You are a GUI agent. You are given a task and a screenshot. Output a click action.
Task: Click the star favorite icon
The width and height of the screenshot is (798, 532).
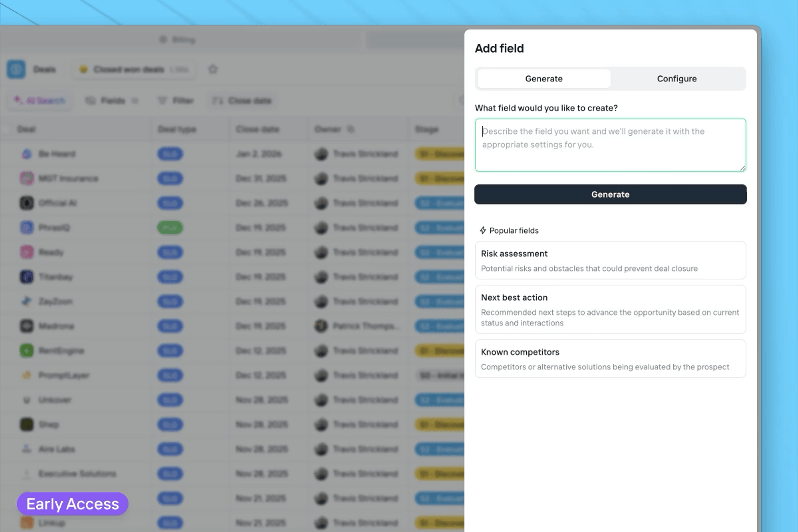click(213, 69)
